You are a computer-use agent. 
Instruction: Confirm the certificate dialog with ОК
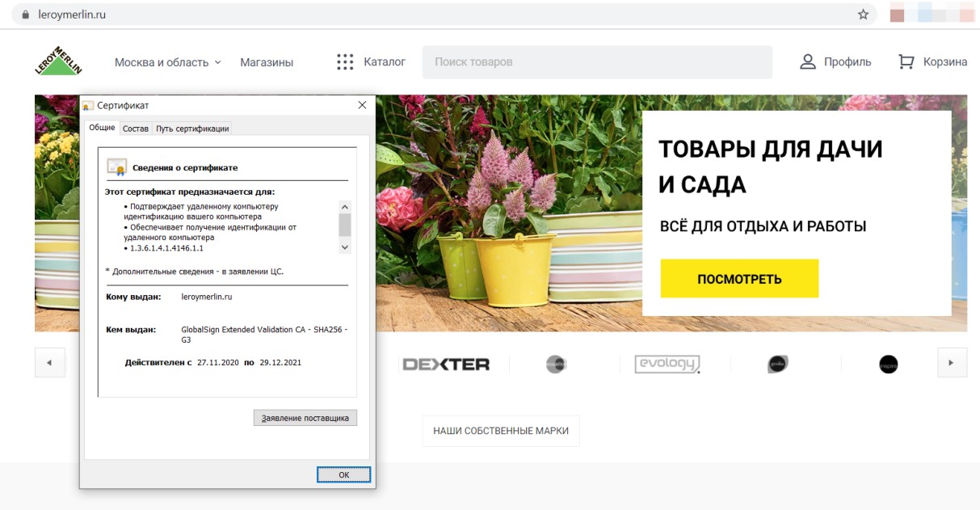343,474
